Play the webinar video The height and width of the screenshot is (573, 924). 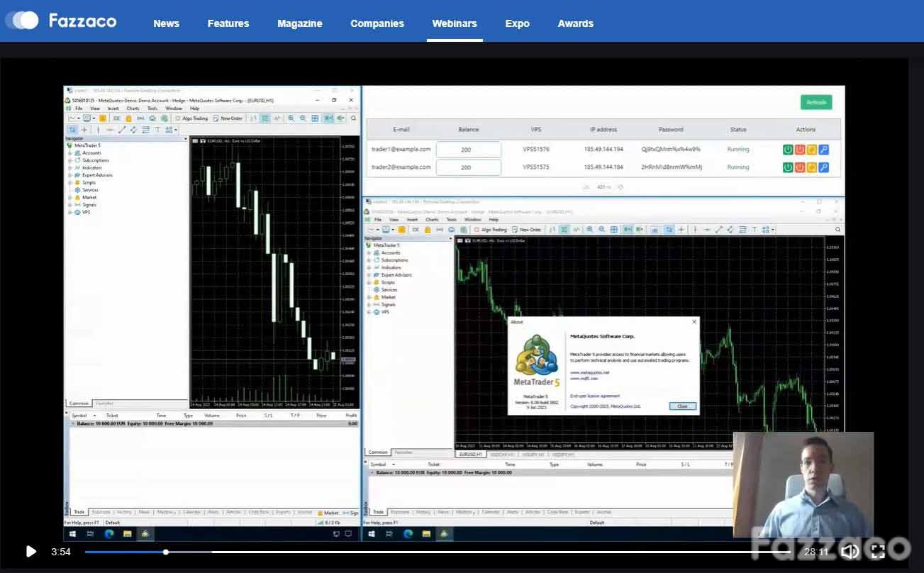click(x=30, y=551)
